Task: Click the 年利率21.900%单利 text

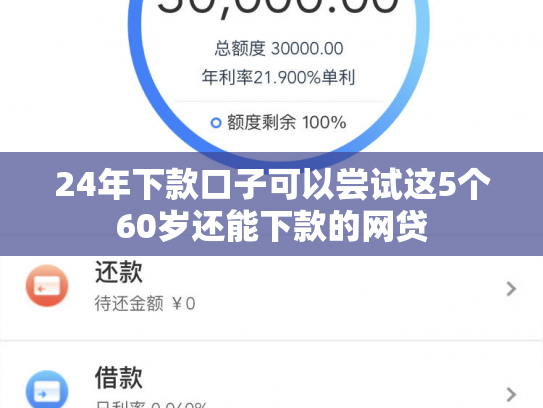Action: point(278,77)
